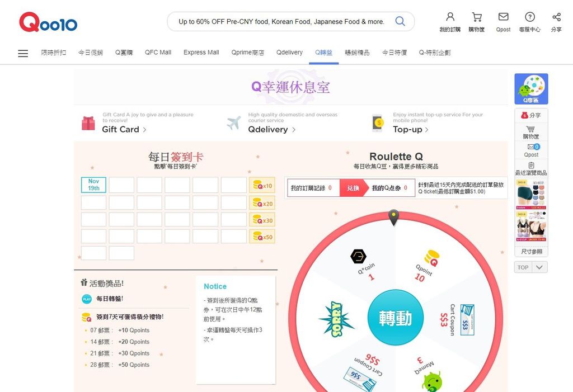
Task: Click the Qx20 coin reward icon
Action: pyautogui.click(x=262, y=203)
